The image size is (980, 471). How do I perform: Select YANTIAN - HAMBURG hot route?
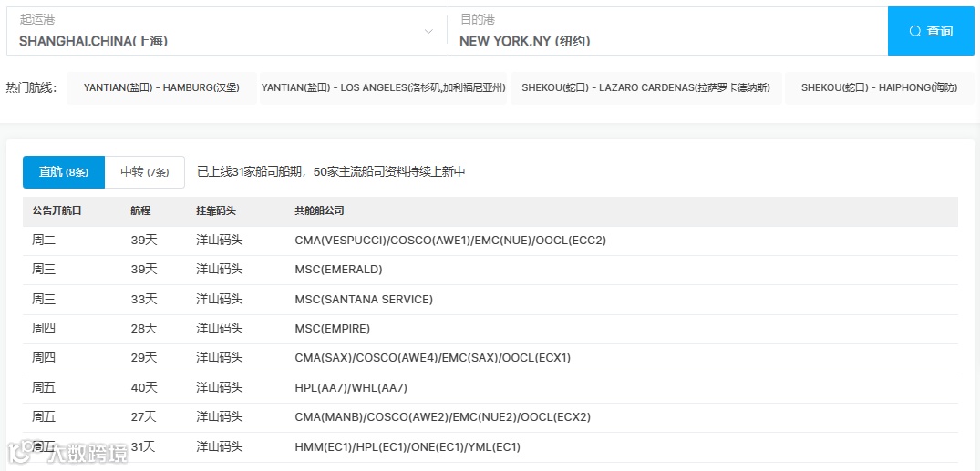coord(161,88)
